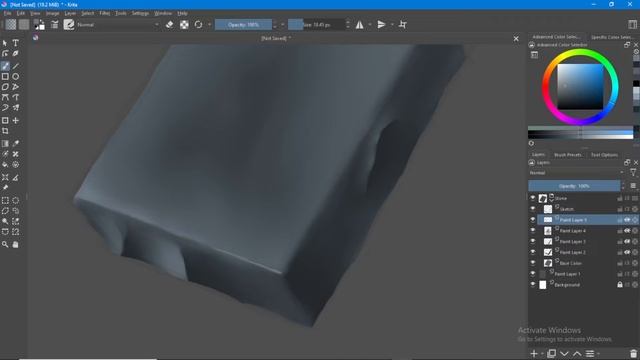Image resolution: width=640 pixels, height=360 pixels.
Task: Open vertical mirror options arrow
Action: (x=392, y=24)
